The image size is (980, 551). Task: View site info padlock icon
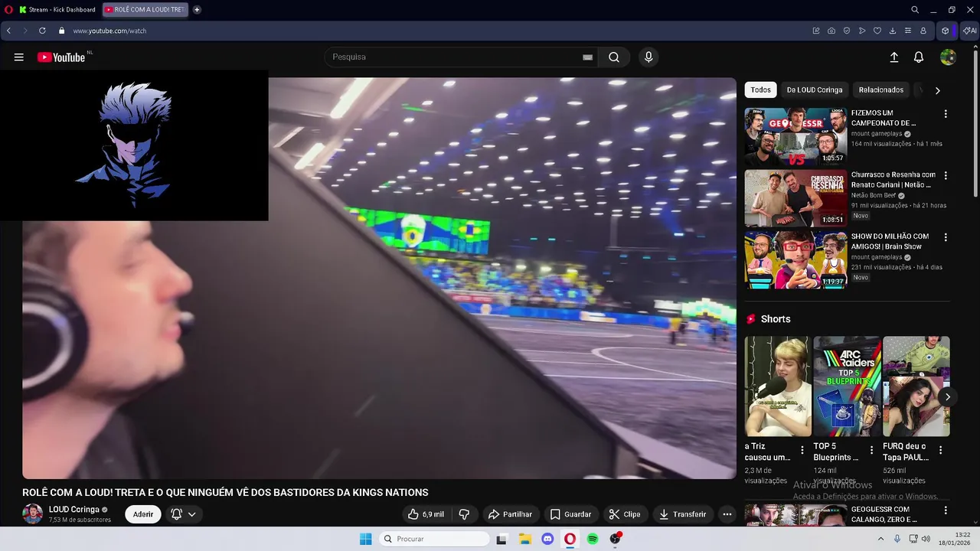(x=62, y=31)
